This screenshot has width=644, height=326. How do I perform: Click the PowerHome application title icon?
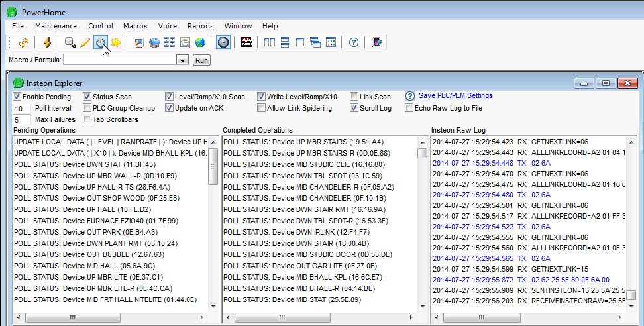12,12
